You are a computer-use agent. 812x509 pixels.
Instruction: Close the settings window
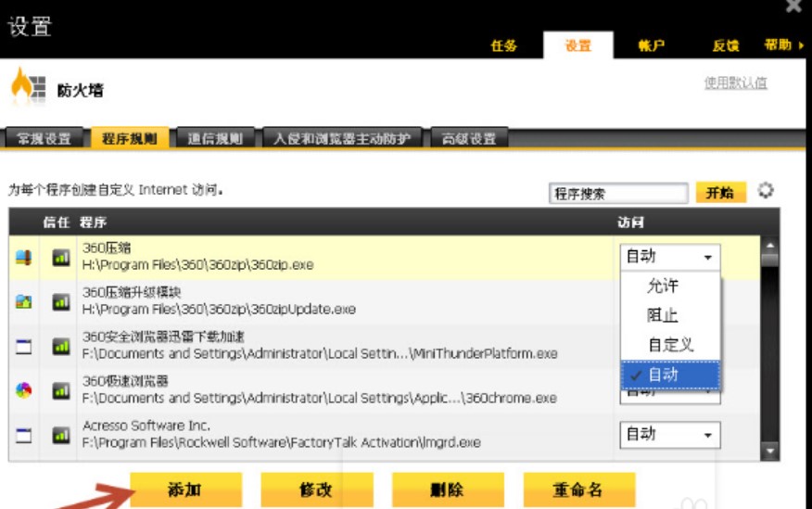[x=793, y=6]
